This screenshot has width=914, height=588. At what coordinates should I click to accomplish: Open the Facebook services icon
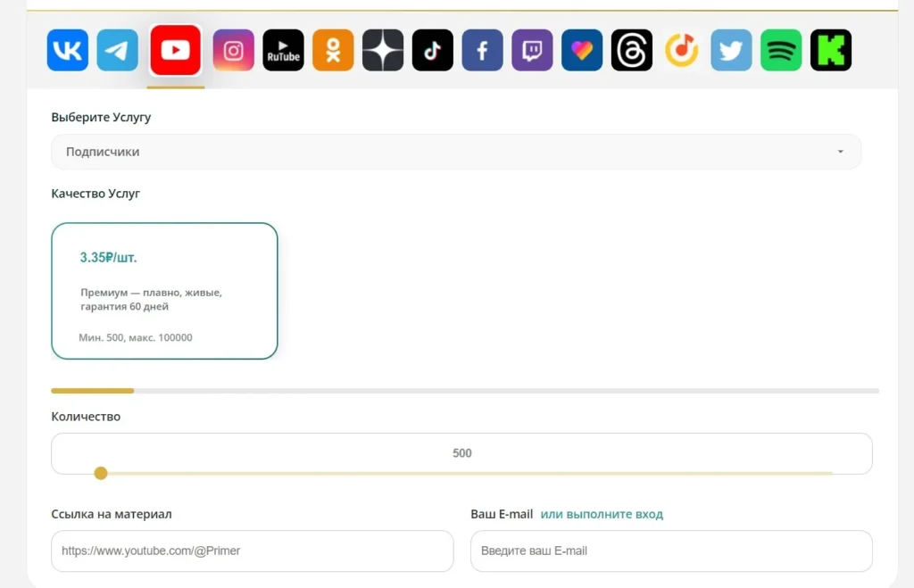pos(482,50)
